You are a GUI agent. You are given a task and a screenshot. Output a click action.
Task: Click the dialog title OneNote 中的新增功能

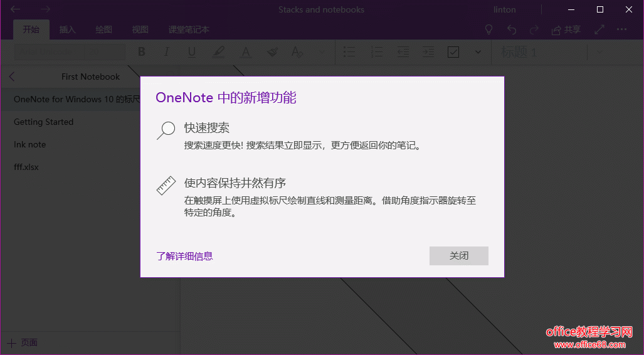(x=226, y=98)
